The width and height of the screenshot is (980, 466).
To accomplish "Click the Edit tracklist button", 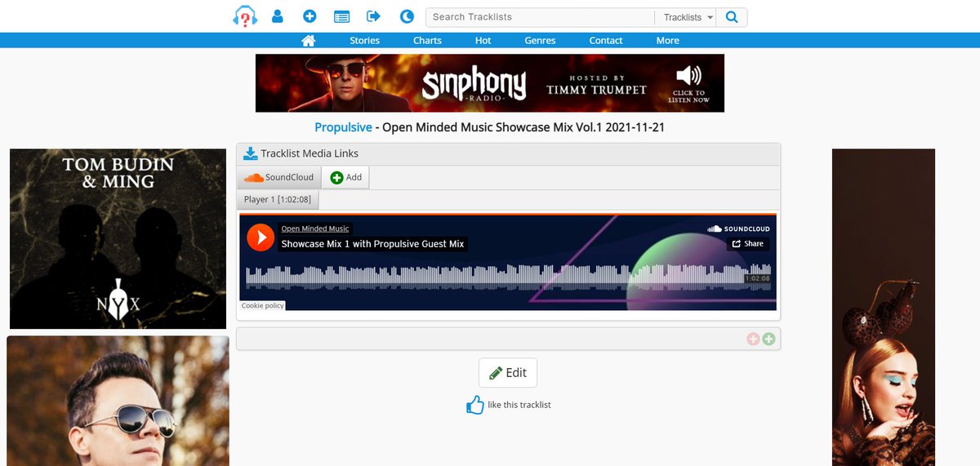I will pos(508,372).
